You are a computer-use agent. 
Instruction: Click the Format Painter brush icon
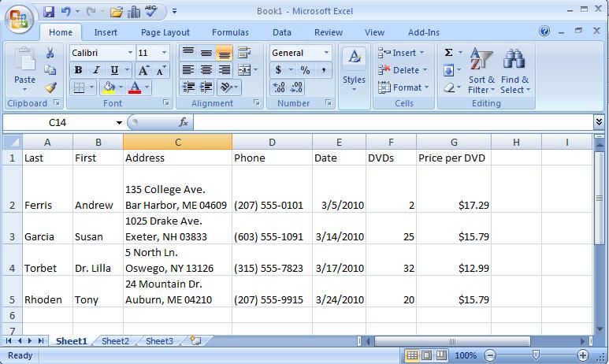click(x=50, y=87)
